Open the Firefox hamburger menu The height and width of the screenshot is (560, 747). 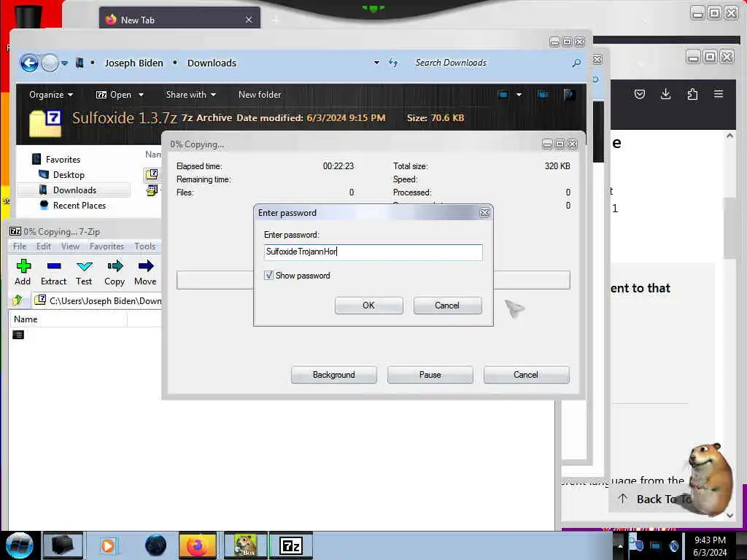point(719,94)
